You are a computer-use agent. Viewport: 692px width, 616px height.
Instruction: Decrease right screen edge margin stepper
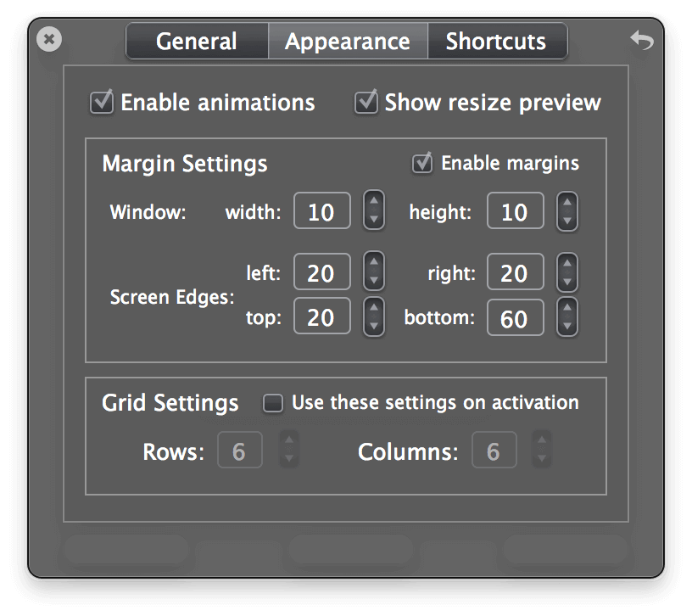pyautogui.click(x=567, y=282)
